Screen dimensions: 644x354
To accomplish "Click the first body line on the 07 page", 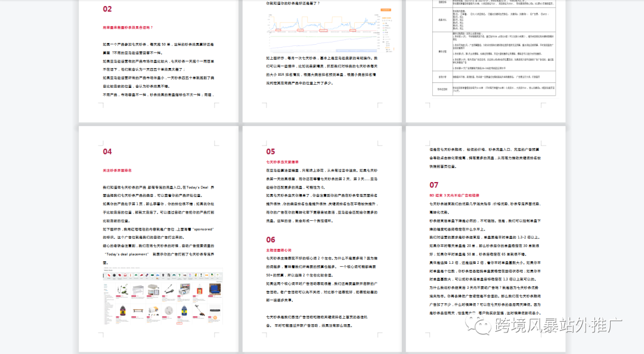I will click(x=485, y=149).
